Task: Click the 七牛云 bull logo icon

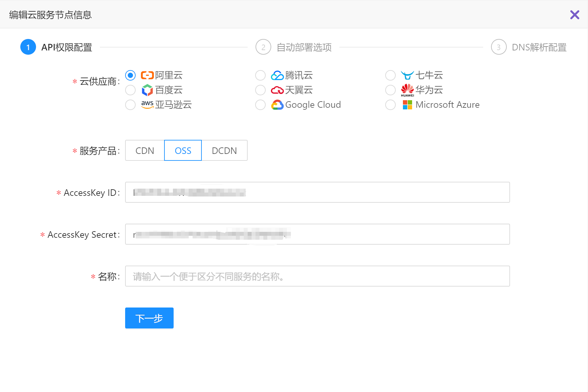Action: 407,76
